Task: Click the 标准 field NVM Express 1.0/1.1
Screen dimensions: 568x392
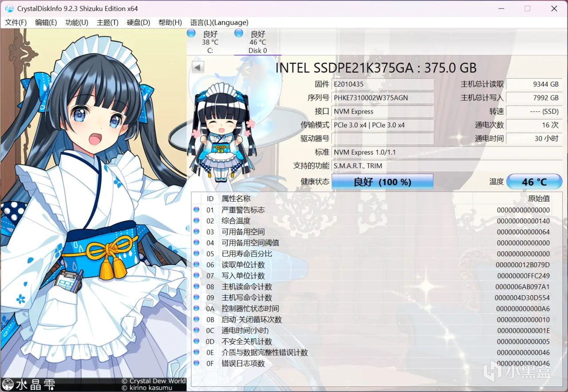Action: pos(447,152)
